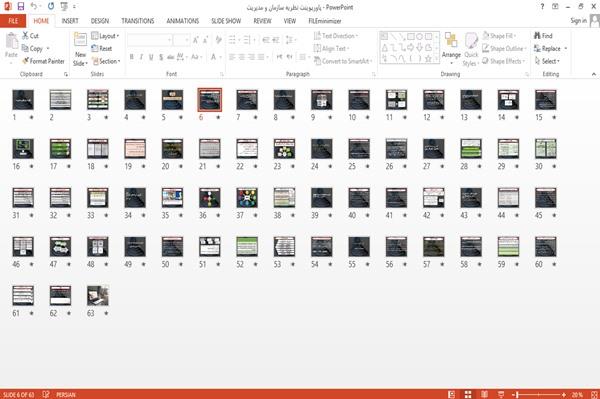Screen dimensions: 600x399
Task: Open the font name combo box
Action: tap(149, 40)
